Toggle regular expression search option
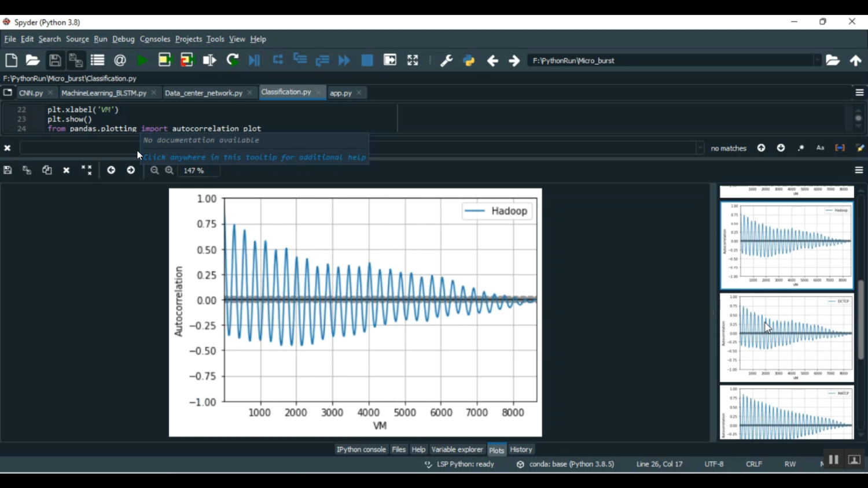The height and width of the screenshot is (488, 868). tap(801, 148)
